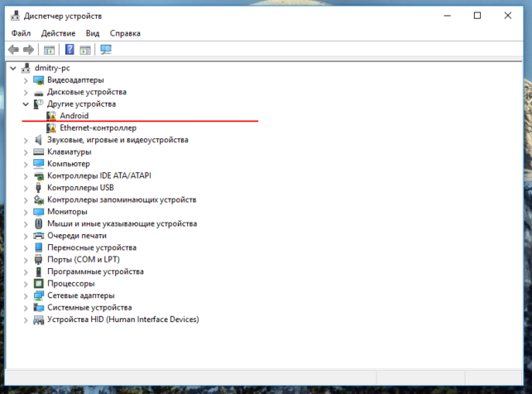Viewport: 532px width, 394px height.
Task: Click the speaker icon for sound devices
Action: click(38, 140)
